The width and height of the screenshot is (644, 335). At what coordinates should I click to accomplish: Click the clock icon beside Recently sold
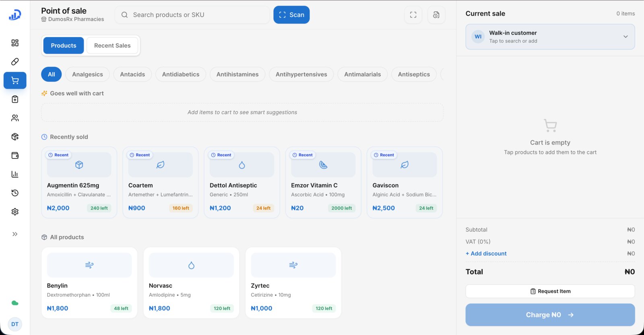[x=44, y=137]
